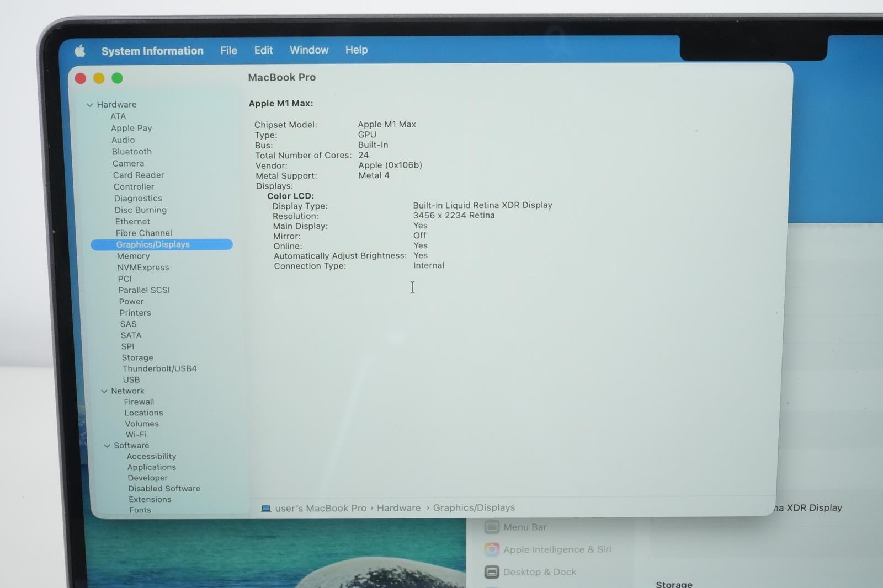883x588 pixels.
Task: Collapse the Network section chevron
Action: tap(104, 391)
